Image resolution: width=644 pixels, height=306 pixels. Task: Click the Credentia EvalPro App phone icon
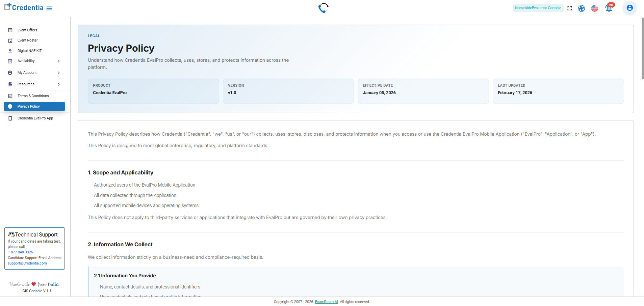[x=10, y=118]
